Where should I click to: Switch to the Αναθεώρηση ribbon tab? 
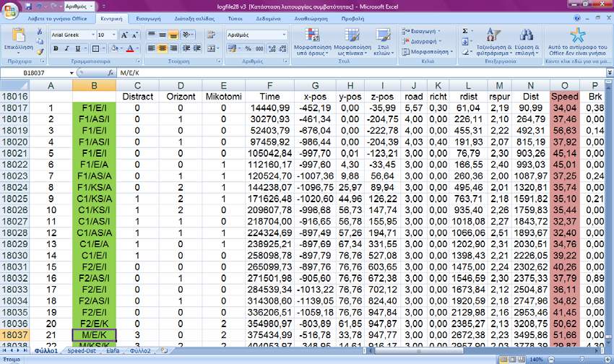(x=311, y=18)
